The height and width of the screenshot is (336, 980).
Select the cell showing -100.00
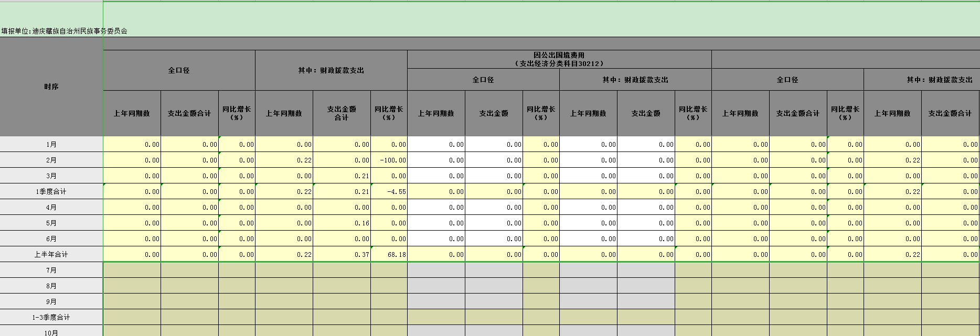click(x=389, y=160)
